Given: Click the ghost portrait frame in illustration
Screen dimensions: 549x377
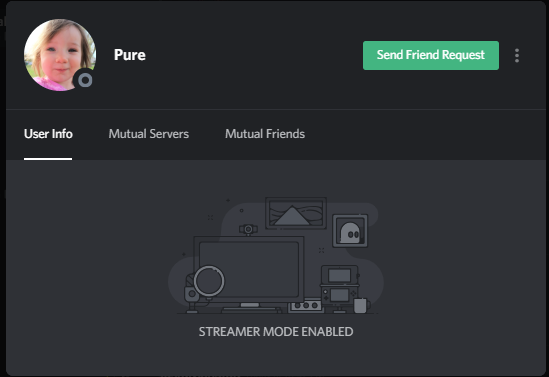Looking at the screenshot, I should pos(350,231).
